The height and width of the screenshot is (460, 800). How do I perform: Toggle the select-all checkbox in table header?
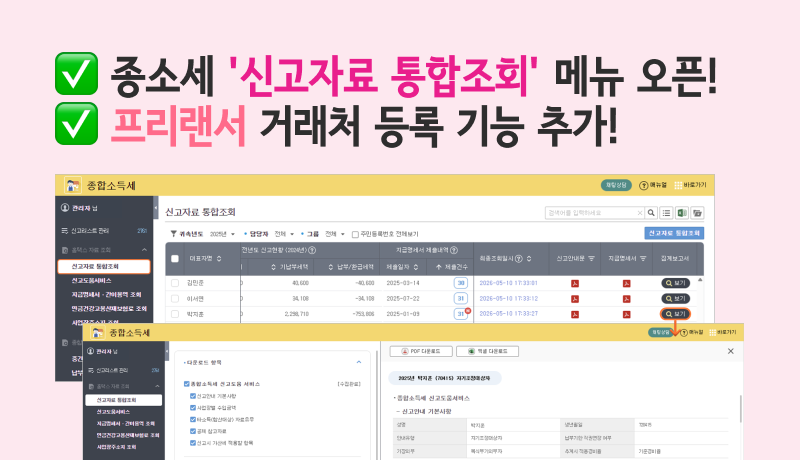[x=174, y=259]
